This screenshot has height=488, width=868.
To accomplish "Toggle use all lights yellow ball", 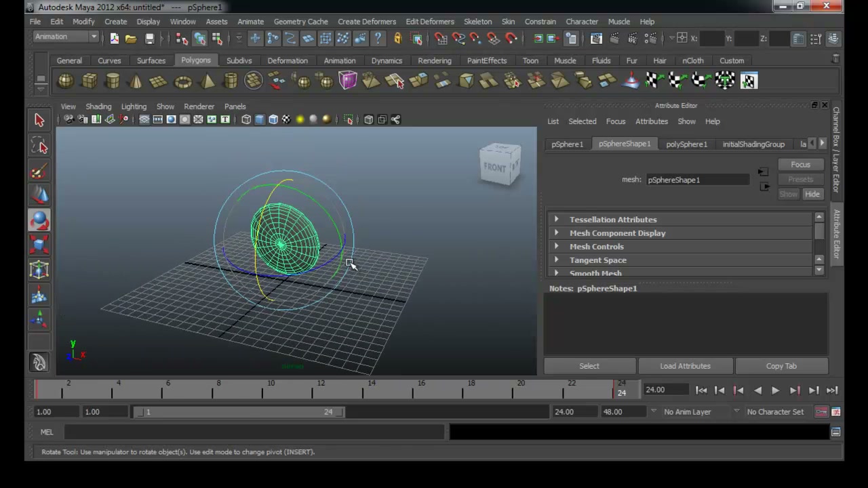I will pos(300,120).
